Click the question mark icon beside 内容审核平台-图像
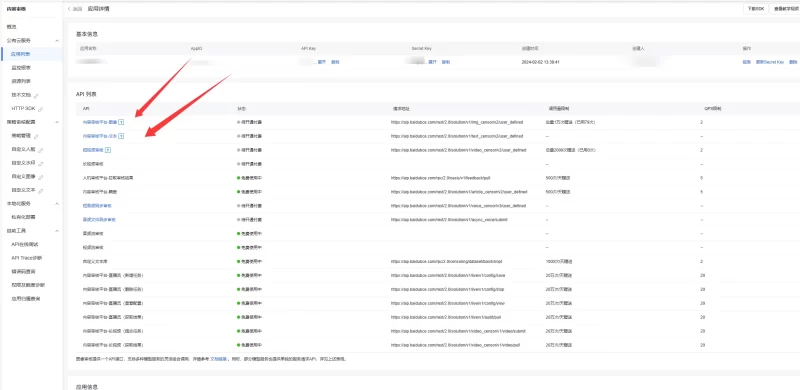This screenshot has height=390, width=800. (122, 123)
